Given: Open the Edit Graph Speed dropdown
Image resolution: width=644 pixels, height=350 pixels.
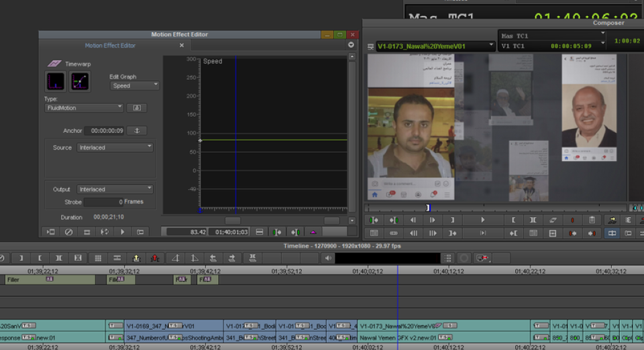Looking at the screenshot, I should [x=135, y=86].
